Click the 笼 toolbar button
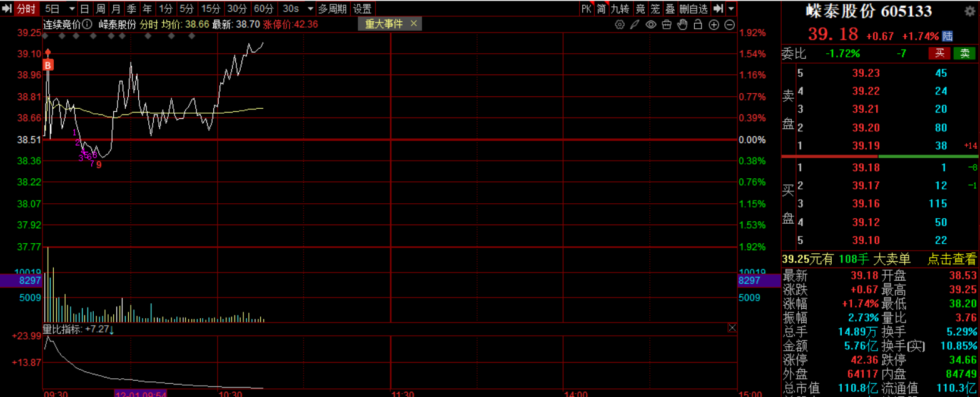 click(655, 9)
